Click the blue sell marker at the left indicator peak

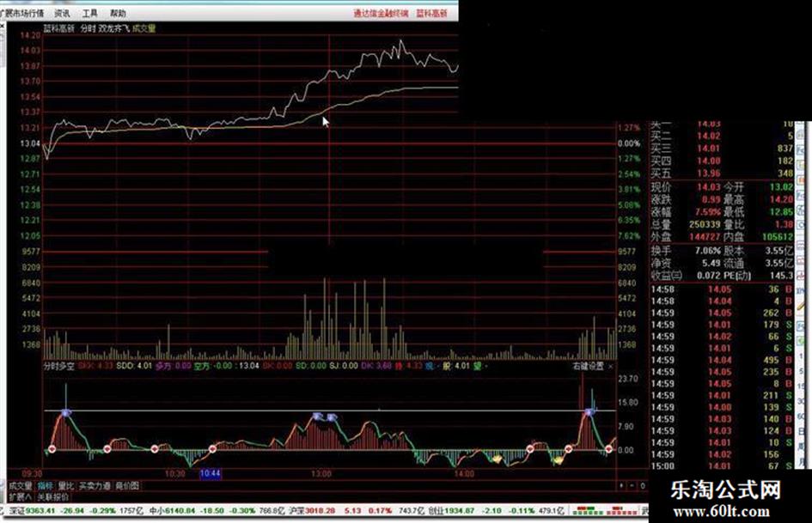tap(66, 413)
